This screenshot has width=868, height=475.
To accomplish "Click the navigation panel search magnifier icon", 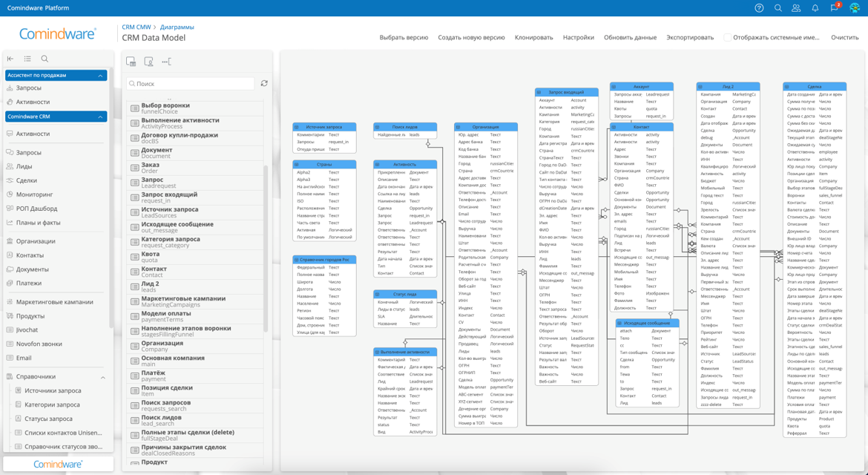I will click(x=45, y=59).
